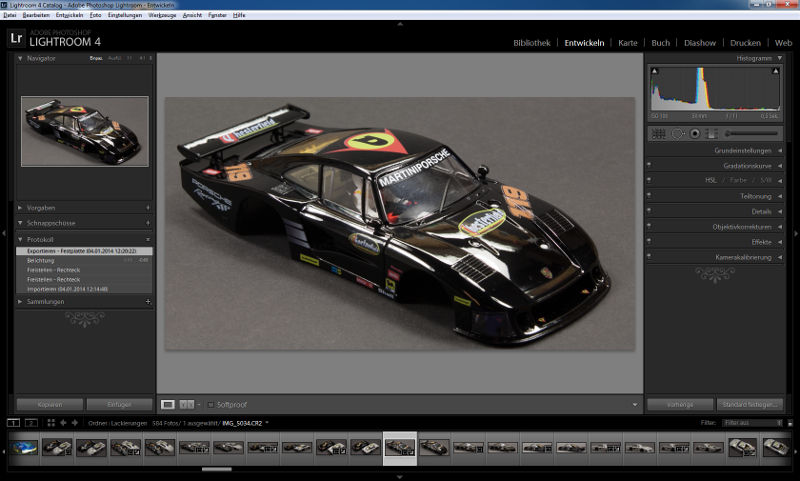This screenshot has width=800, height=481.
Task: Select the Red Eye correction tool
Action: [x=694, y=134]
